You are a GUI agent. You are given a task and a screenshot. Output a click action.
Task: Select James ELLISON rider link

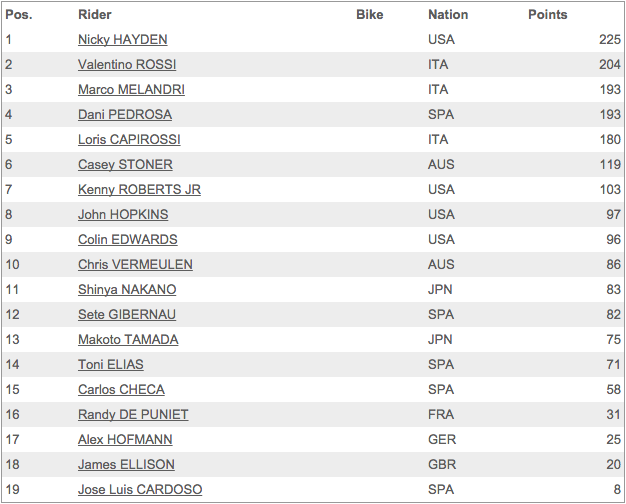[x=126, y=464]
